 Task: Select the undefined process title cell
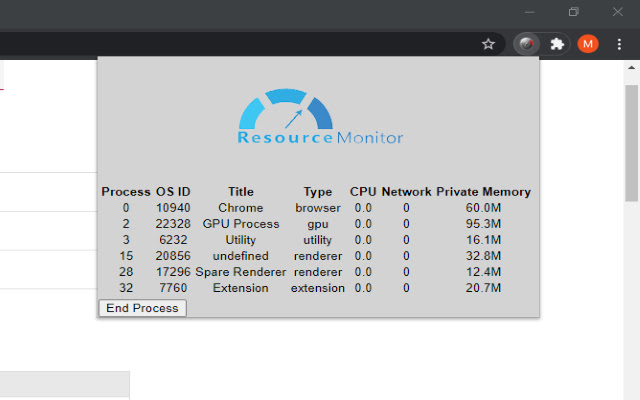(x=240, y=256)
